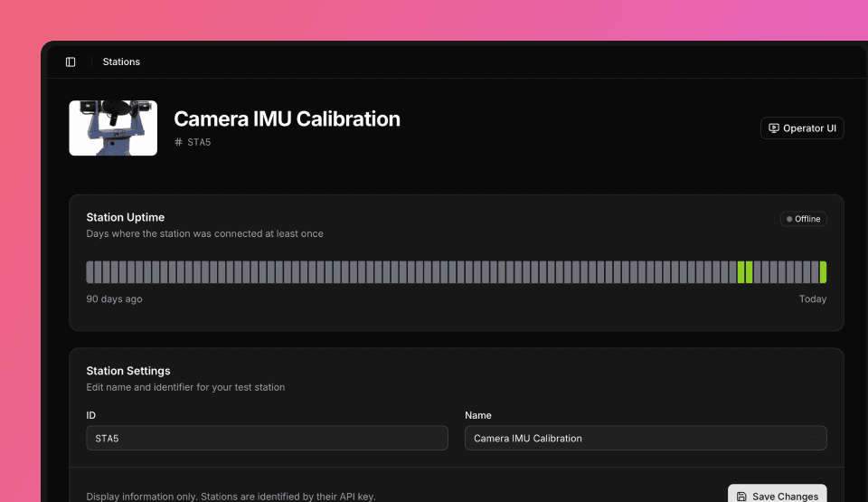
Task: Click the Camera IMU Calibration page title
Action: (x=287, y=118)
